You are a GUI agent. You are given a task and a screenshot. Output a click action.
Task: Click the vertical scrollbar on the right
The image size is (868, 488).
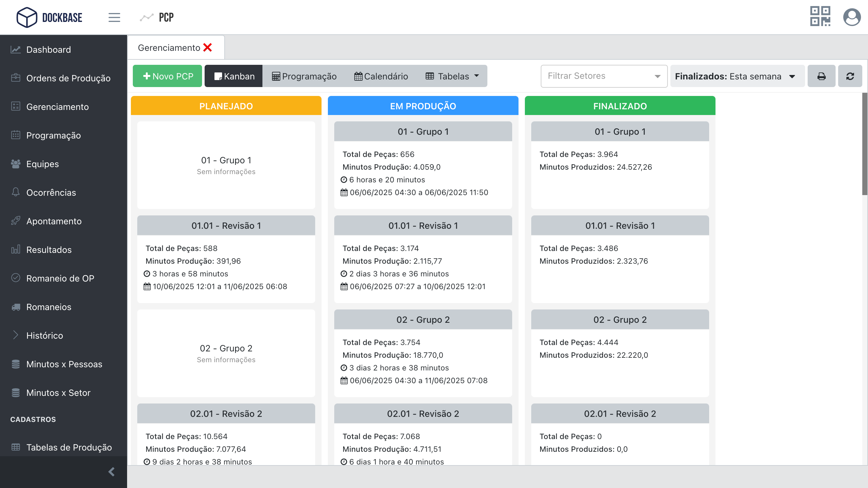click(864, 145)
